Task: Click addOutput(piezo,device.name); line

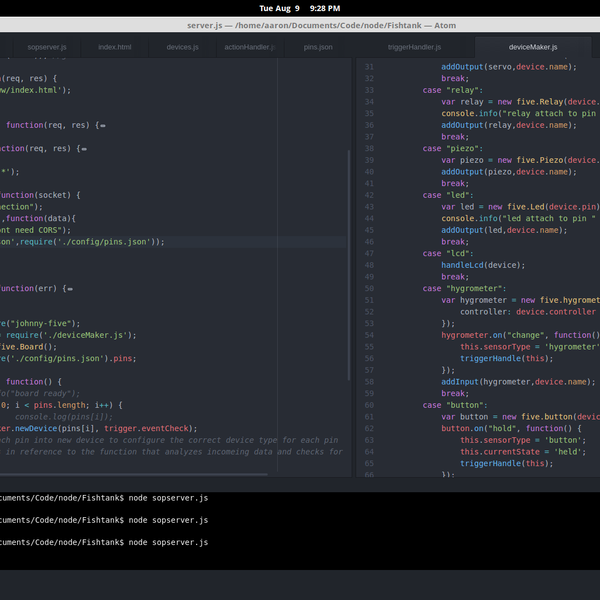Action: [x=509, y=172]
